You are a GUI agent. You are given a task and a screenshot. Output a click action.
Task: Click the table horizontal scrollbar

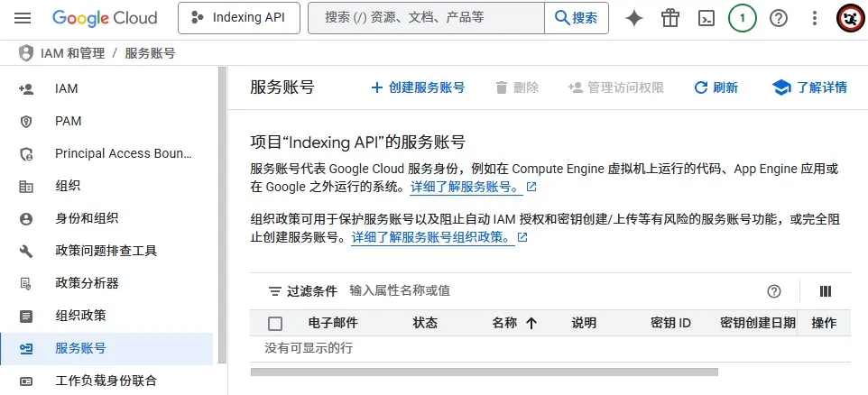tap(485, 372)
